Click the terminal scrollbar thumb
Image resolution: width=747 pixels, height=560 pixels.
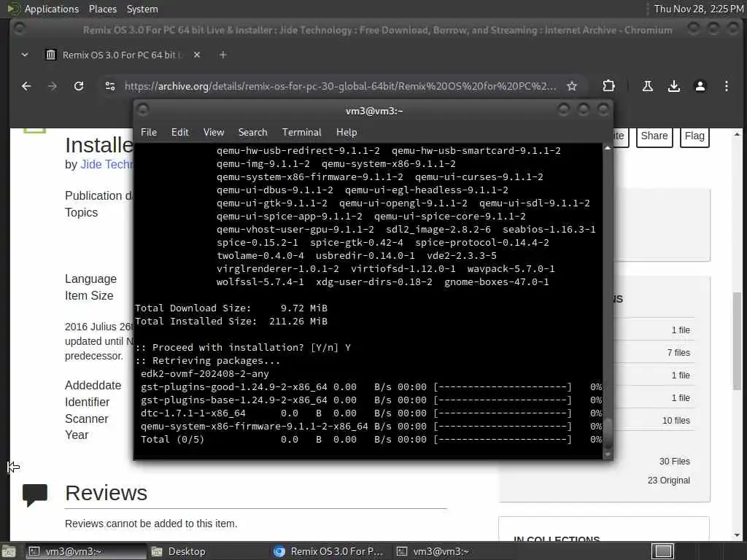tap(608, 432)
